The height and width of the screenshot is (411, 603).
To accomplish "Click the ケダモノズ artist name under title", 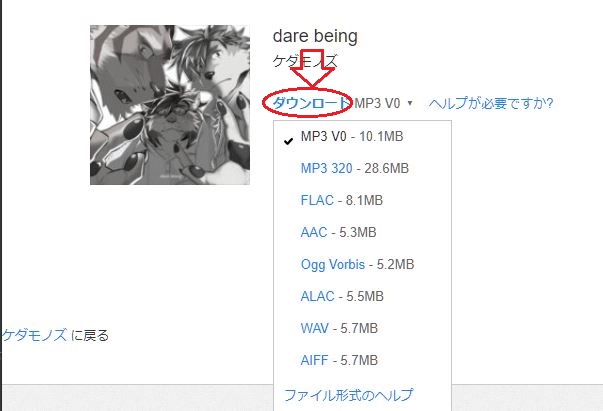I will pos(305,61).
